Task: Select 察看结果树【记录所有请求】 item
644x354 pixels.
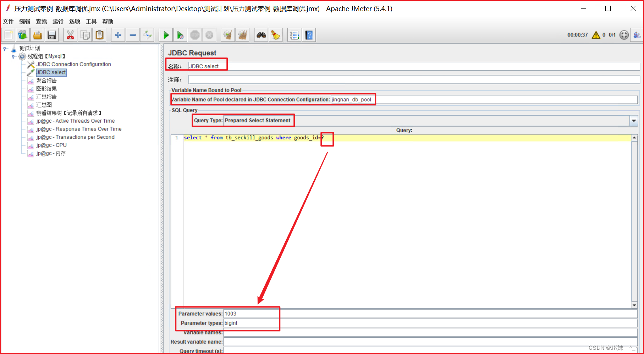Action: pyautogui.click(x=69, y=113)
